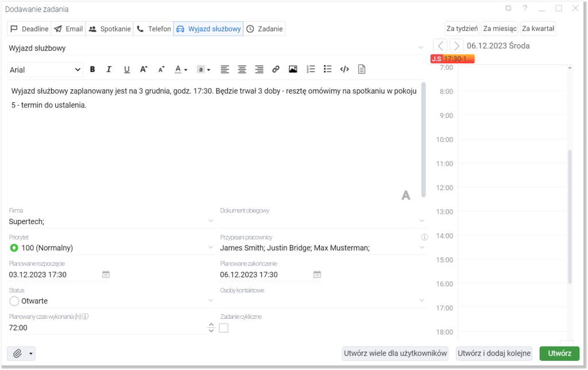Image resolution: width=588 pixels, height=370 pixels.
Task: Click the green Utwórz button
Action: pyautogui.click(x=559, y=353)
